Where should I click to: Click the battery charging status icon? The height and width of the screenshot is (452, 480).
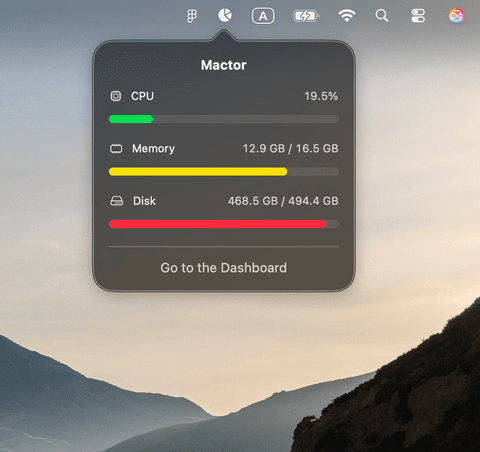(306, 16)
